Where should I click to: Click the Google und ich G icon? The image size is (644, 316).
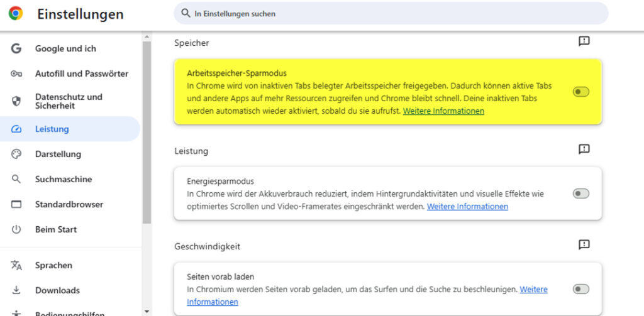[16, 48]
